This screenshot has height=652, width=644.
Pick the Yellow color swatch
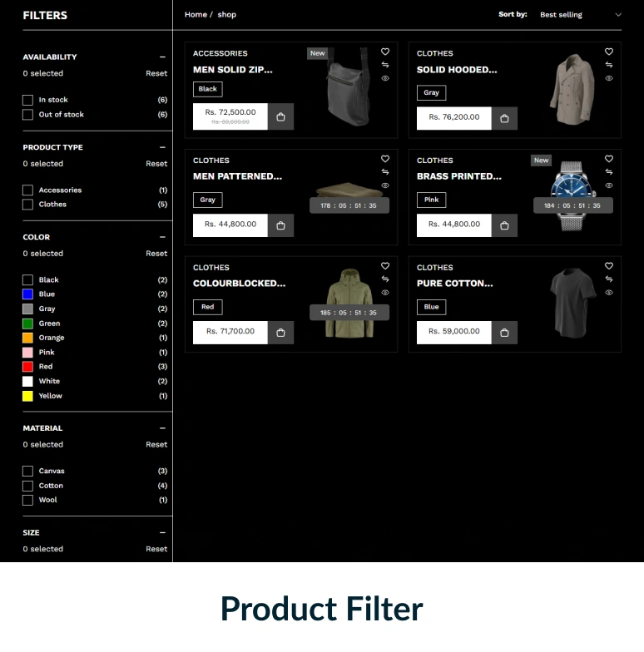pyautogui.click(x=28, y=396)
